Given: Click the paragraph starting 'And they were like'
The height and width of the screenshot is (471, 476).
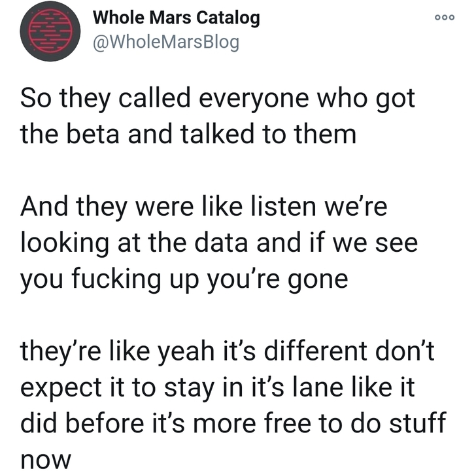Looking at the screenshot, I should tap(219, 243).
